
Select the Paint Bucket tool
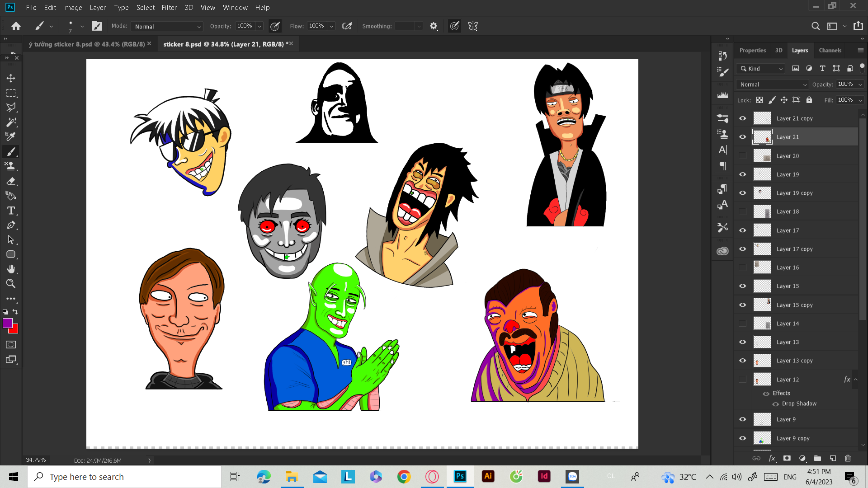[11, 196]
